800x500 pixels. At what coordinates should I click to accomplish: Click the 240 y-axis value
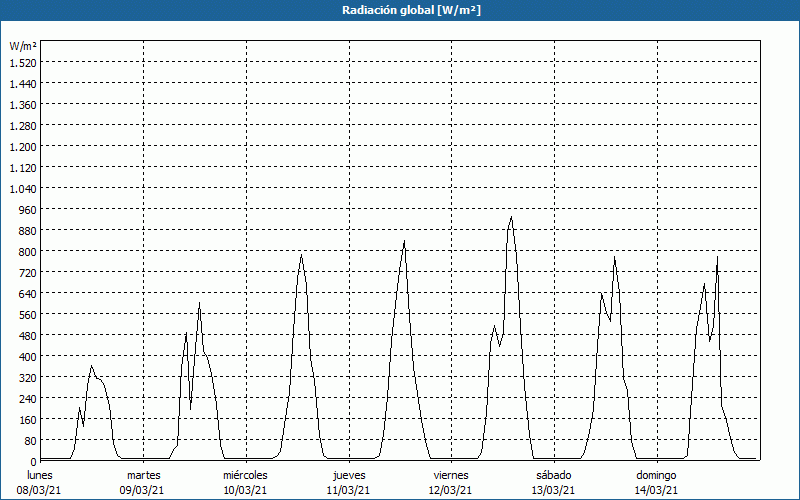28,398
